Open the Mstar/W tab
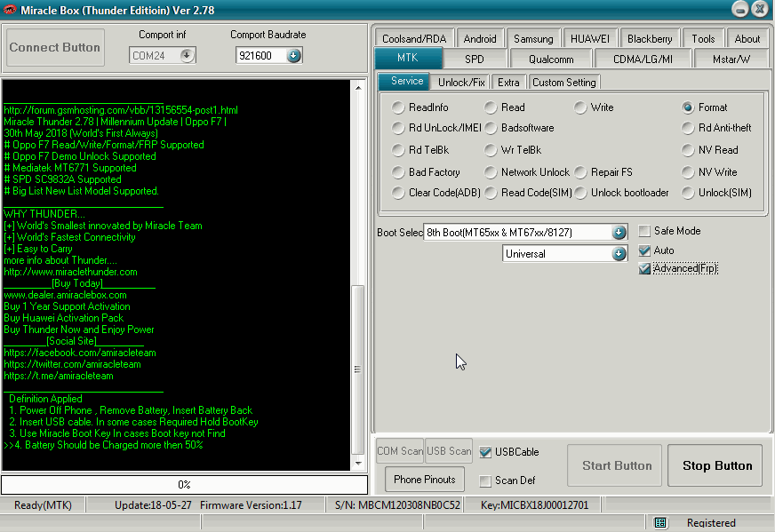This screenshot has height=532, width=775. point(731,60)
